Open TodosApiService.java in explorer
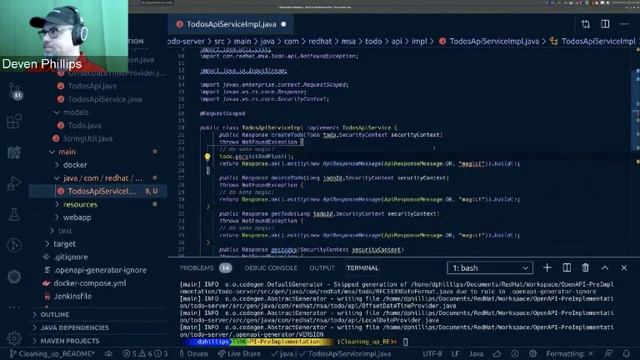 [x=105, y=99]
